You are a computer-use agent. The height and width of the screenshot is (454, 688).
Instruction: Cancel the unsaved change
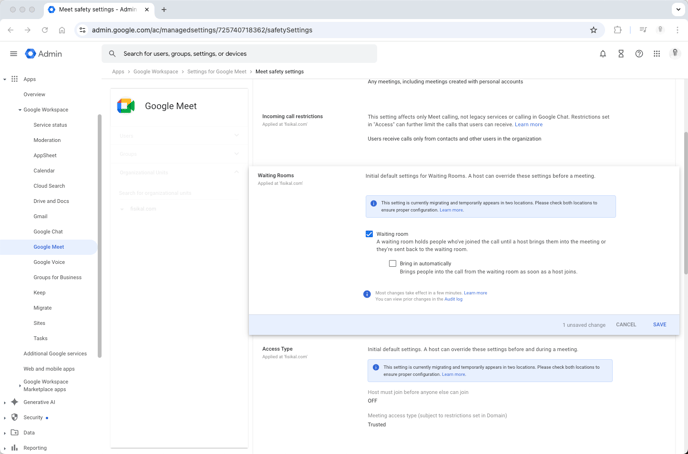coord(626,325)
